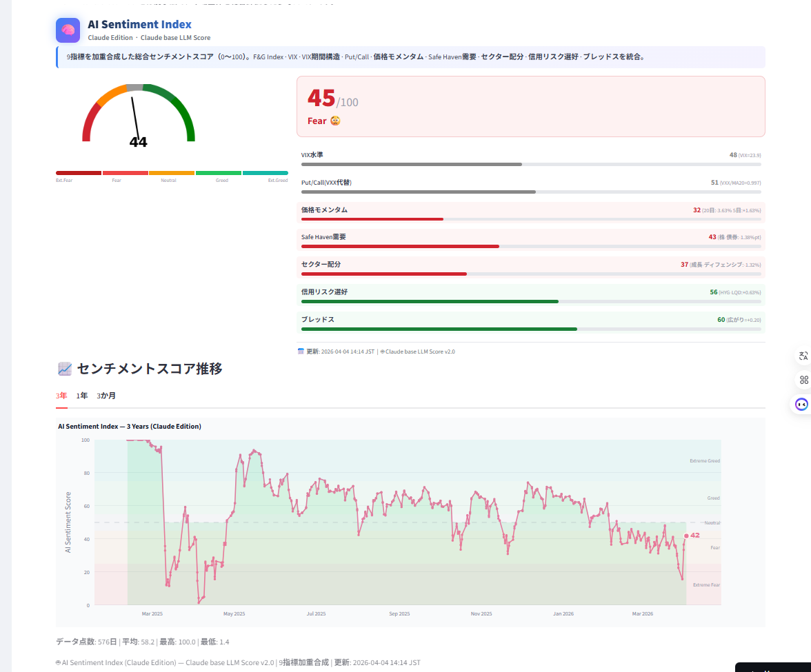Click the 51 (VXX/MA20=0.997) value
This screenshot has height=672, width=811.
[735, 183]
